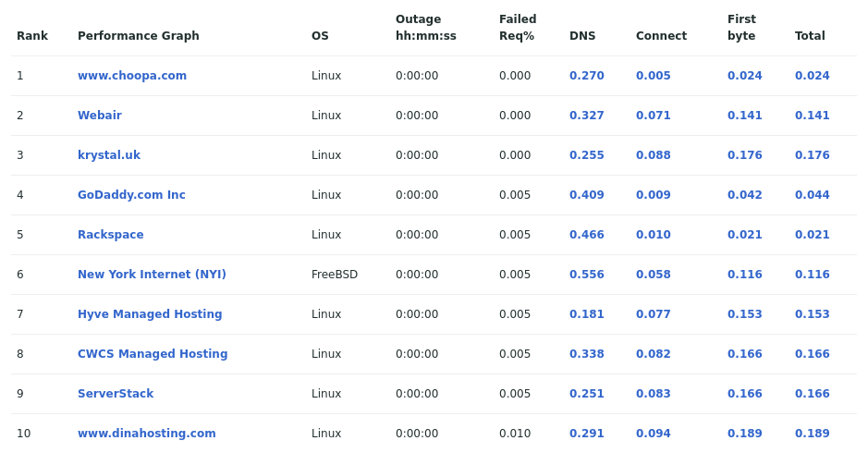Click First byte 0.153 for Hyve Managed Hosting

point(744,314)
